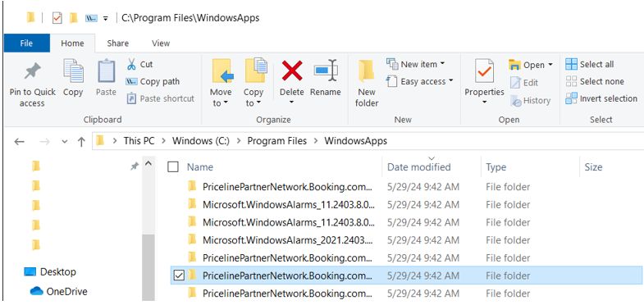
Task: Open the Delete options arrow
Action: 291,102
